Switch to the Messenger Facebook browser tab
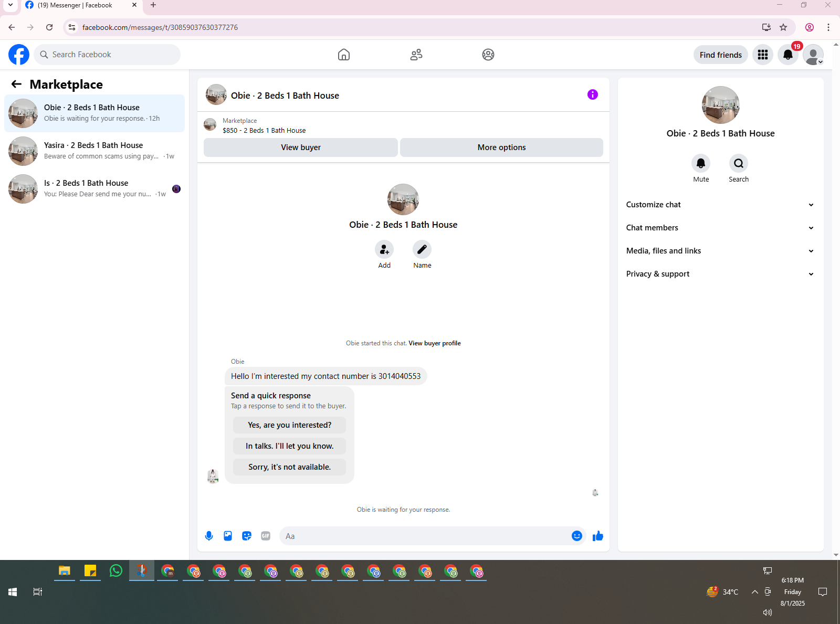 click(x=79, y=5)
